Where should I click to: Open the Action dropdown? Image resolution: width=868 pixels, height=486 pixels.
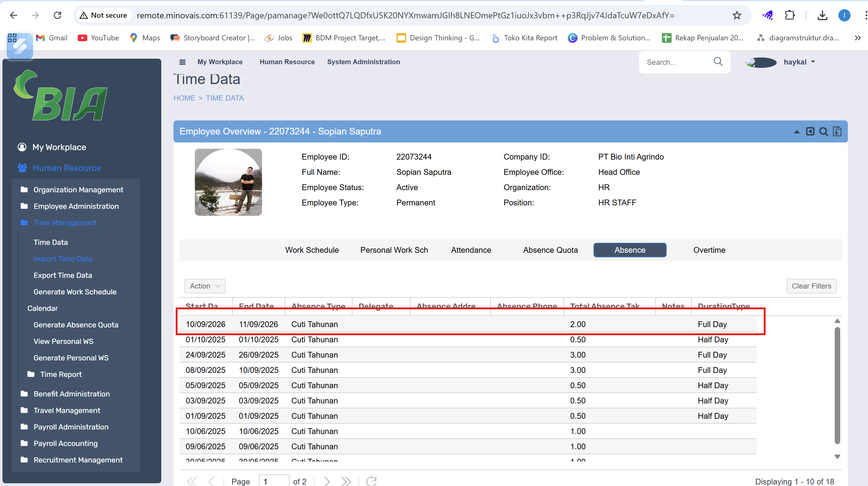click(x=205, y=286)
